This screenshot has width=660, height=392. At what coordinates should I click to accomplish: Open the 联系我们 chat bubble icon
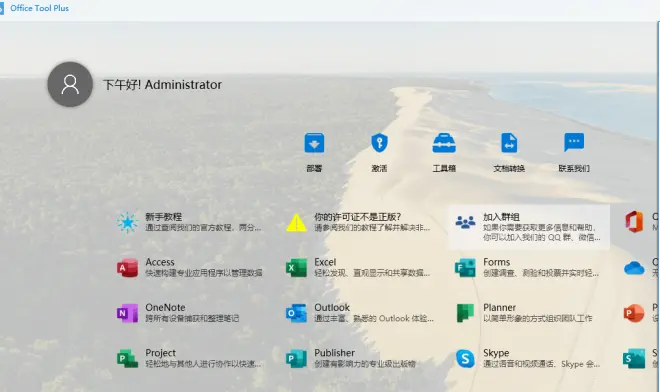(574, 142)
